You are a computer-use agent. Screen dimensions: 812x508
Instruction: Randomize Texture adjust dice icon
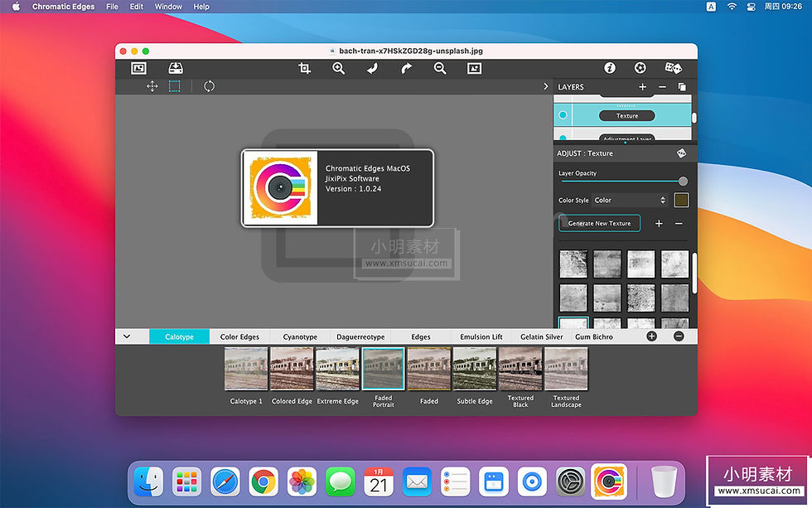coord(681,153)
